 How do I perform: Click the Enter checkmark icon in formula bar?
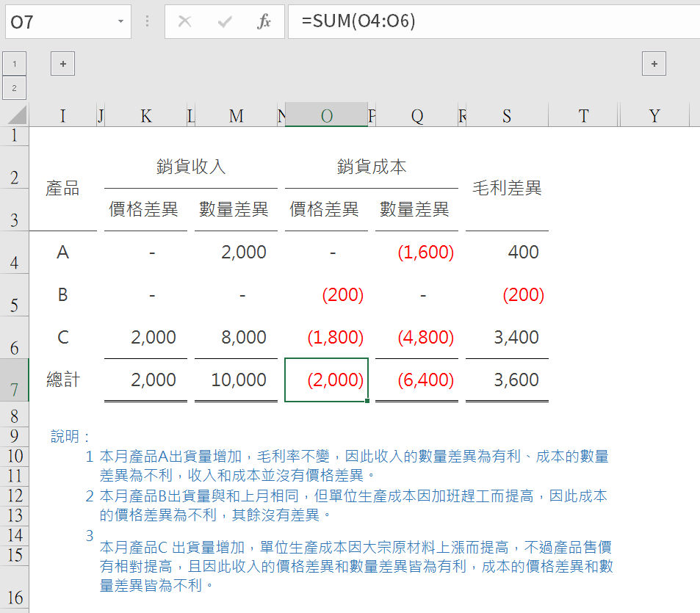click(x=225, y=22)
